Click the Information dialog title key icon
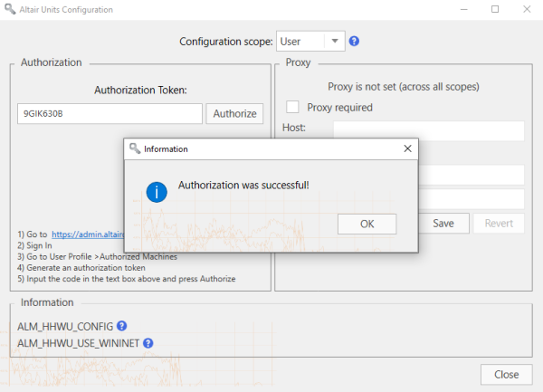The width and height of the screenshot is (543, 392). [x=135, y=148]
